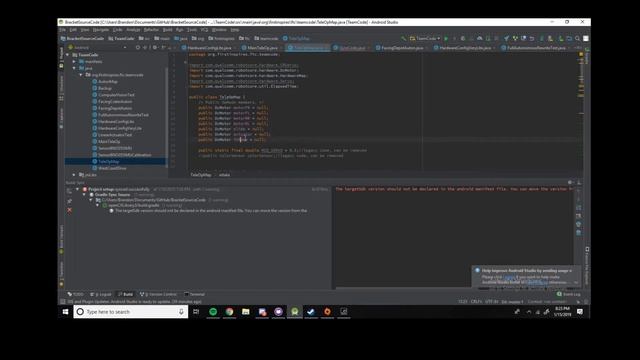This screenshot has height=360, width=640.
Task: Open Device File Explorer side panel
Action: (x=587, y=265)
